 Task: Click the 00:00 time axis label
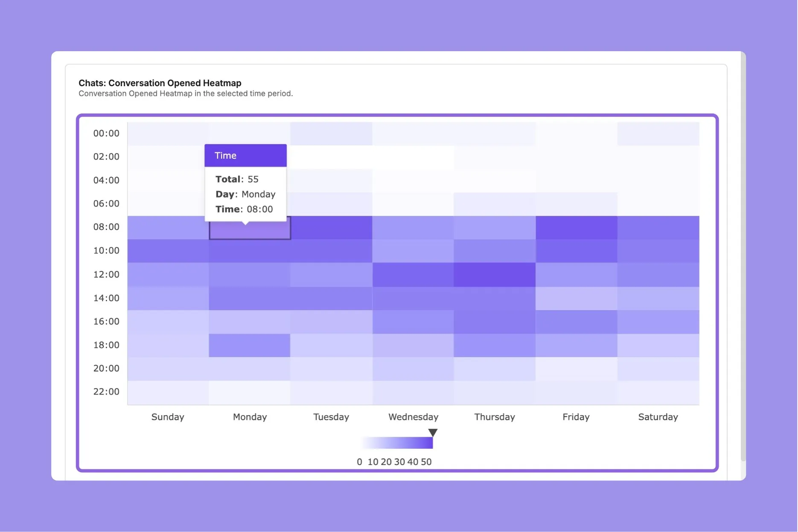click(x=106, y=134)
